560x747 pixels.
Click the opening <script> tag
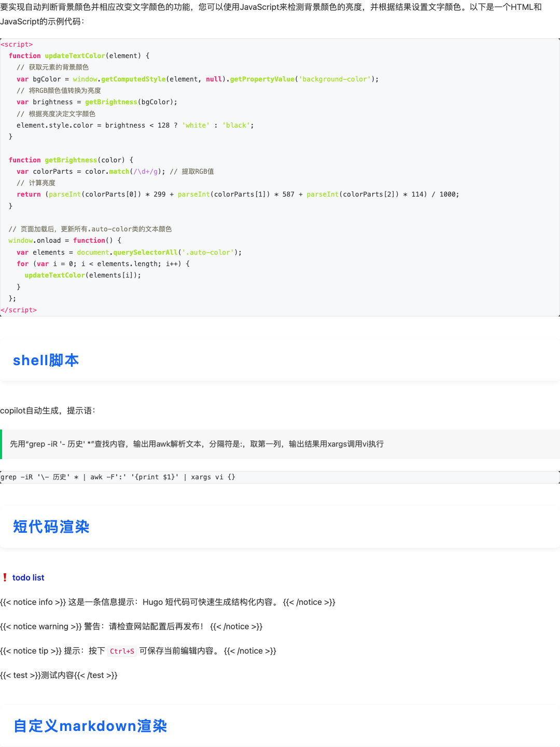click(x=17, y=45)
